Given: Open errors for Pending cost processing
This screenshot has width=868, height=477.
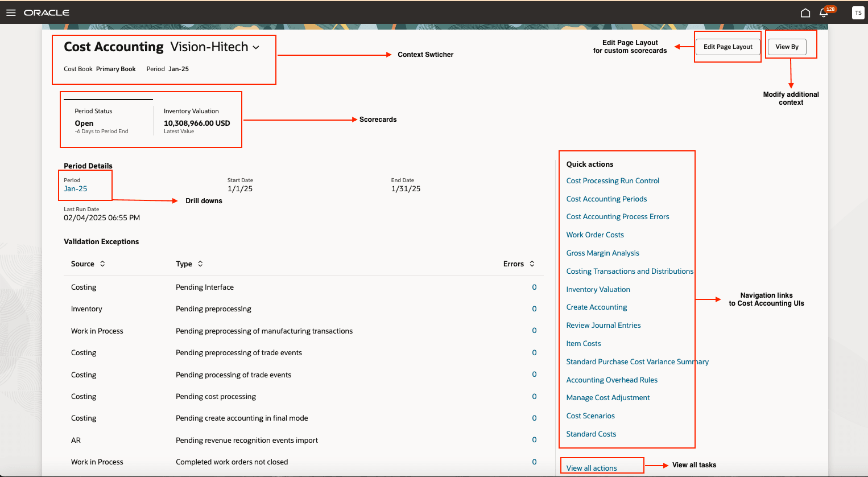Looking at the screenshot, I should point(534,396).
